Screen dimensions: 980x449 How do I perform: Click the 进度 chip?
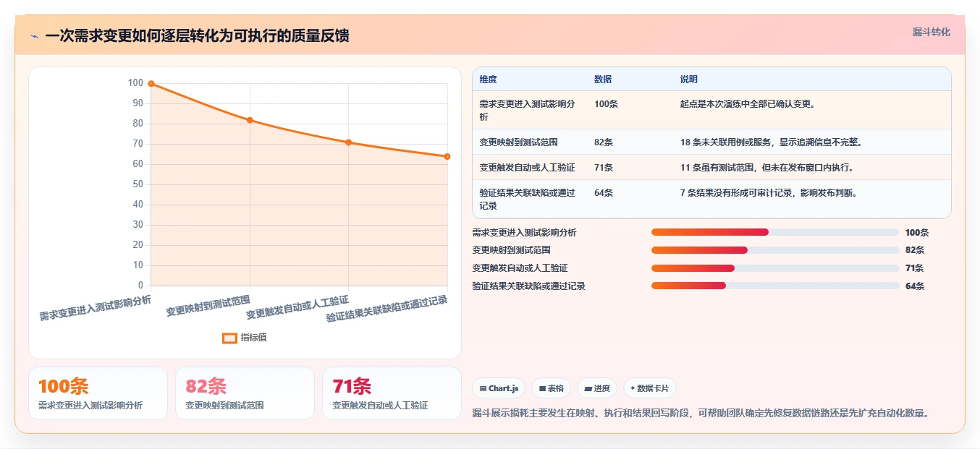coord(597,388)
